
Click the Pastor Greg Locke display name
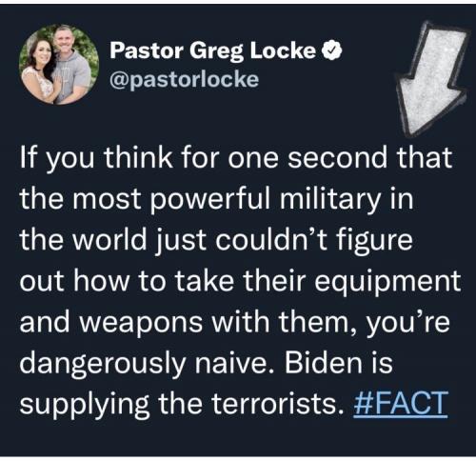213,50
